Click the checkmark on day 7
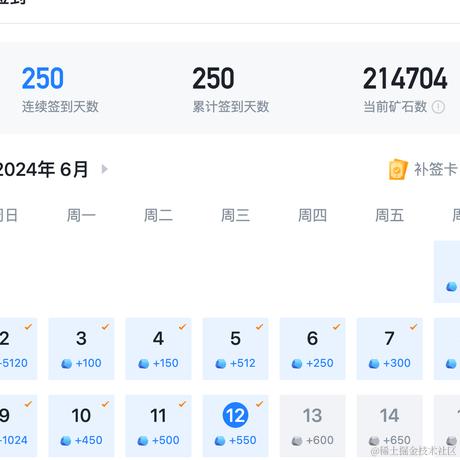Screen dimensions: 460x460 tap(413, 327)
